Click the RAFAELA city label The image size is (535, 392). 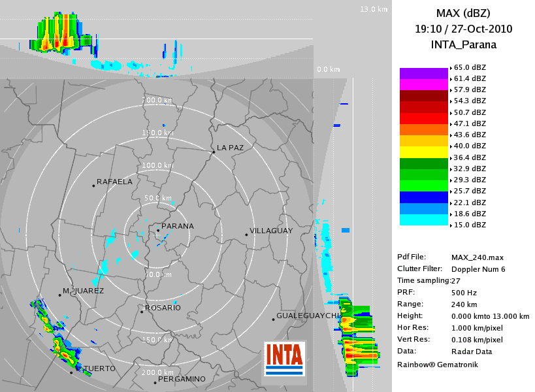(114, 182)
